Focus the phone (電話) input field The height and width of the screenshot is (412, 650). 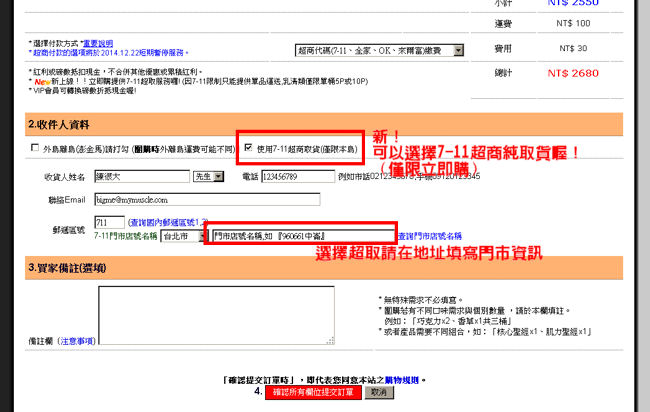click(298, 177)
